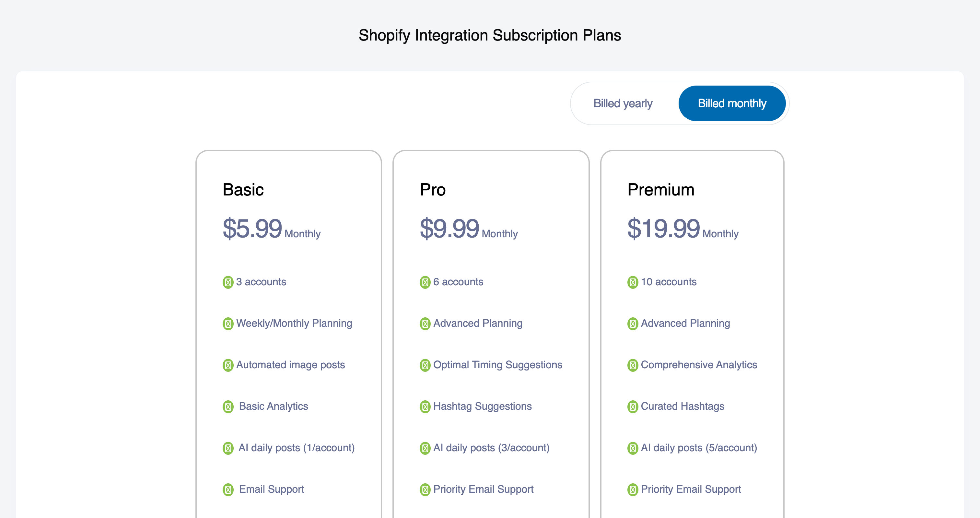Click the page heading Shopify Integration Subscription Plans
Screen dimensions: 980x518
click(x=490, y=35)
